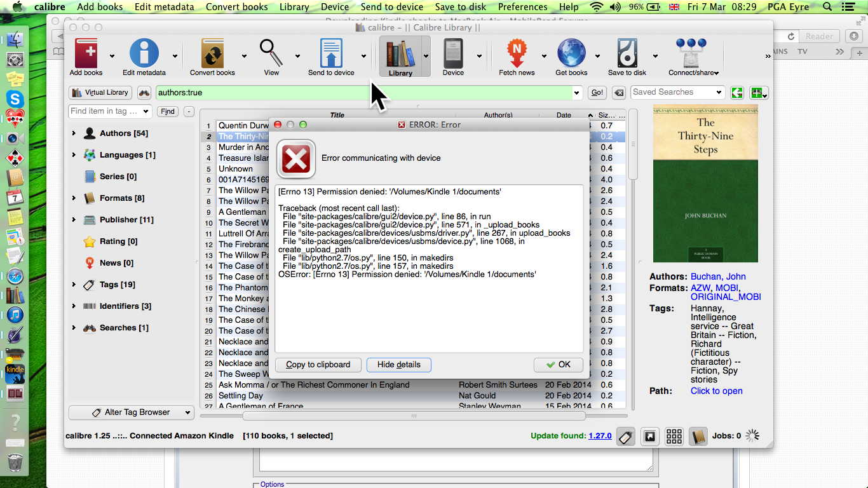Open the calibre application menu
Screen dimensions: 868x488
coord(50,7)
